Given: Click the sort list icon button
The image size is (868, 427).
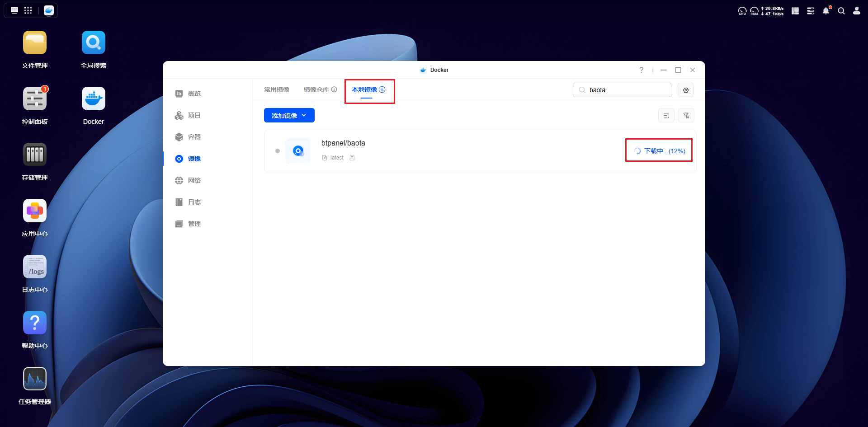Looking at the screenshot, I should point(666,116).
